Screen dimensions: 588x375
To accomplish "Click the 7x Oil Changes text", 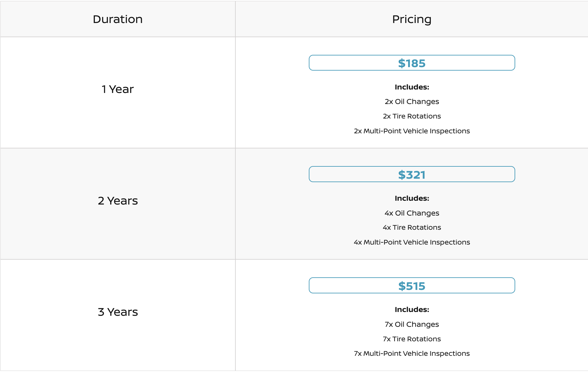I will tap(412, 324).
